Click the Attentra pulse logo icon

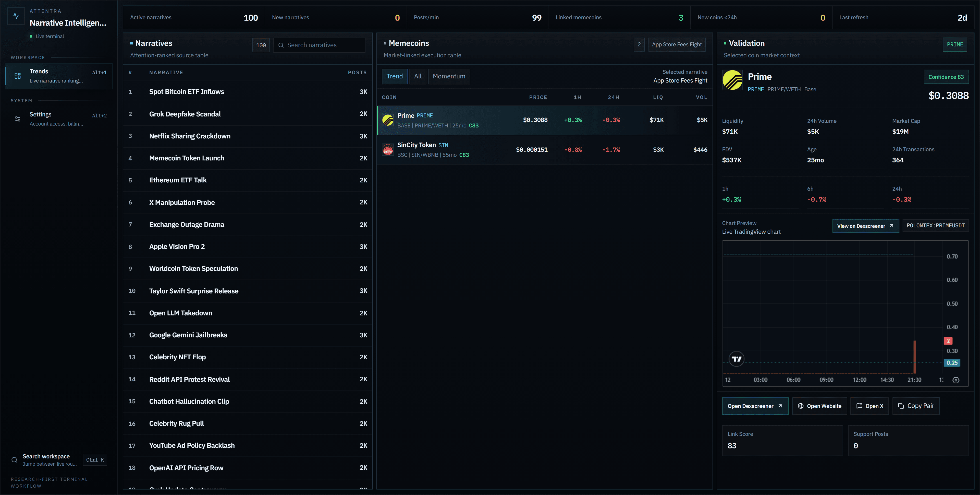(x=16, y=16)
